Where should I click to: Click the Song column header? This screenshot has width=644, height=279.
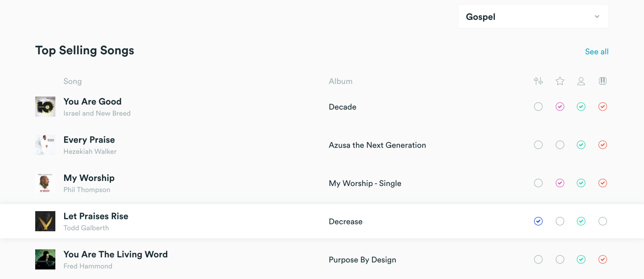tap(72, 81)
